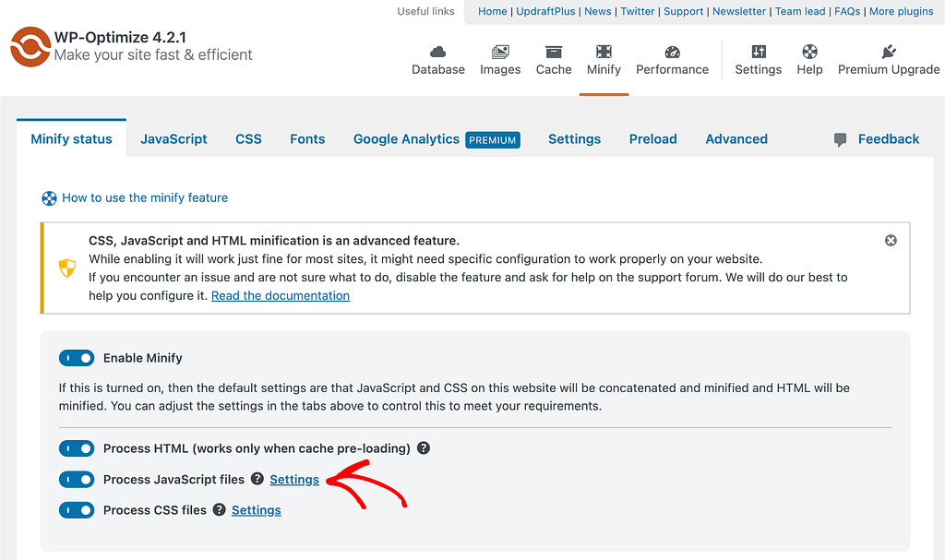This screenshot has width=945, height=560.
Task: Open the More plugins link
Action: pyautogui.click(x=901, y=11)
